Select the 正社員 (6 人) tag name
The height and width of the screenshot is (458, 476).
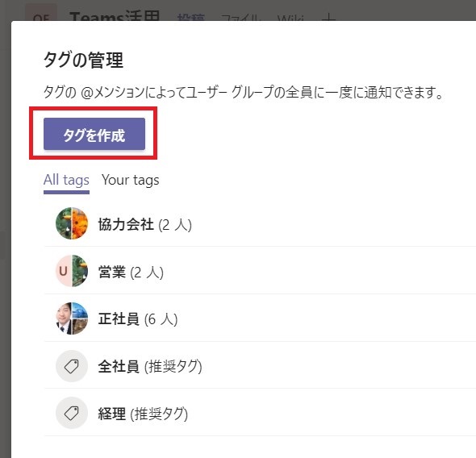point(138,319)
